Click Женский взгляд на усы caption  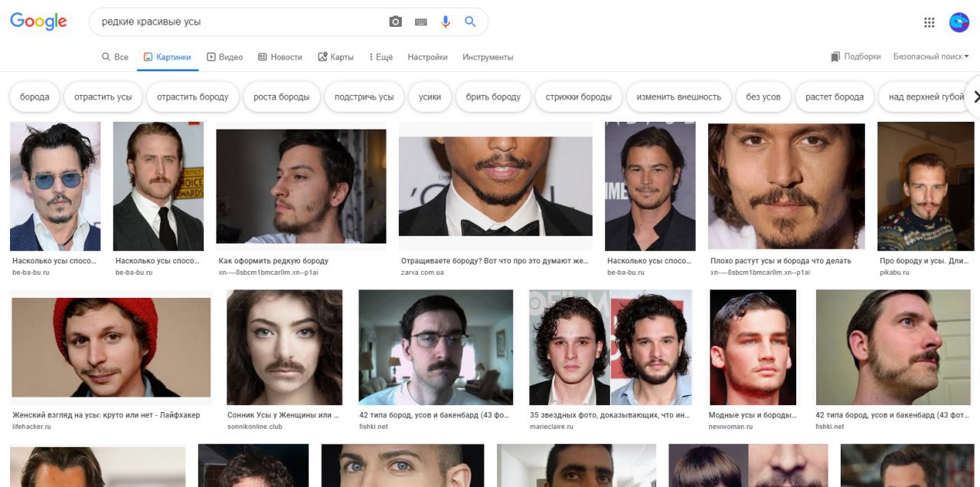(106, 415)
